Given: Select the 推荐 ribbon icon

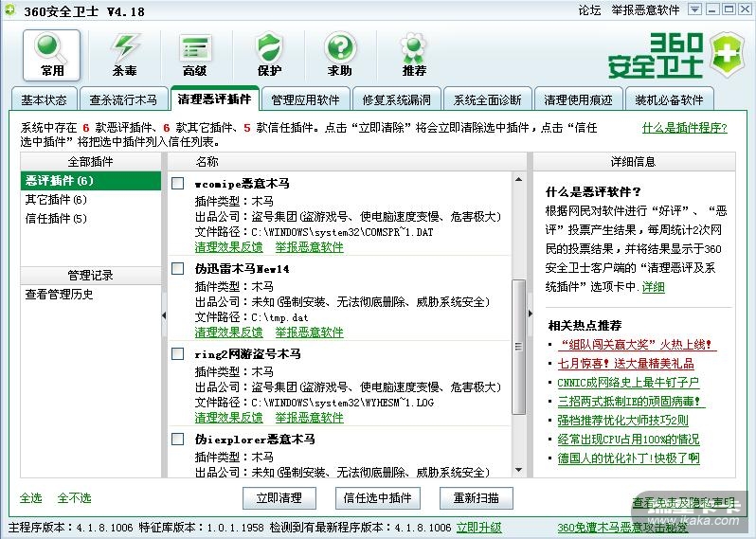Looking at the screenshot, I should coord(414,55).
